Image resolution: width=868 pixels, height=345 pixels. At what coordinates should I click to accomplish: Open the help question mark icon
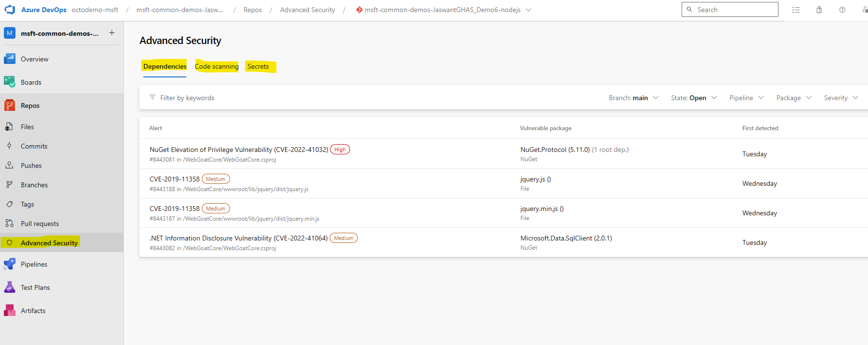coord(842,10)
